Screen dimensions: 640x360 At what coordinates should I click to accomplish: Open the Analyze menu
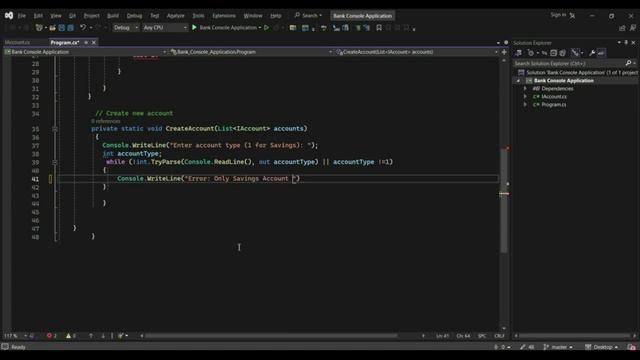click(x=176, y=16)
